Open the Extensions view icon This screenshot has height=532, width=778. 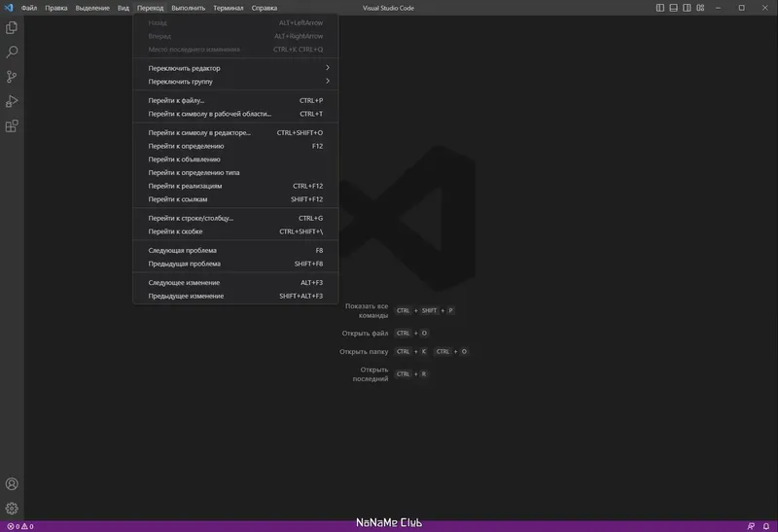click(12, 126)
